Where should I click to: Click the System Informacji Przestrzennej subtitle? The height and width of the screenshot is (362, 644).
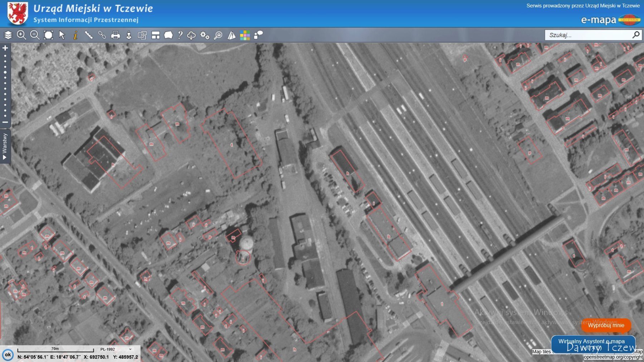point(86,20)
